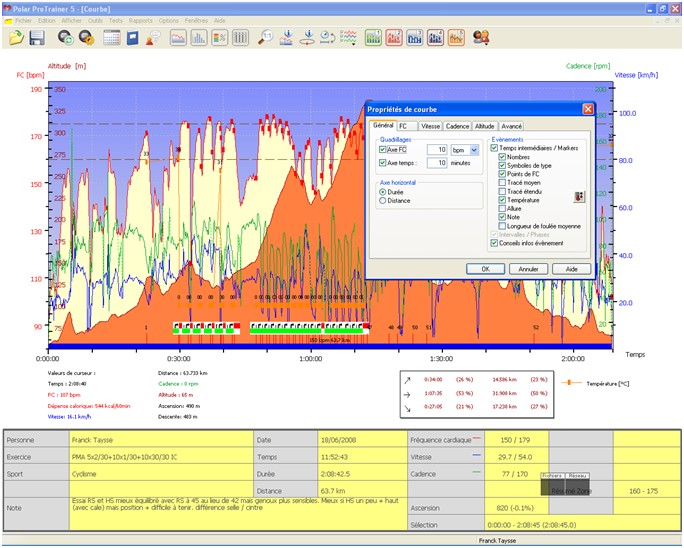Open the Rapports menu
The height and width of the screenshot is (548, 684).
click(140, 20)
